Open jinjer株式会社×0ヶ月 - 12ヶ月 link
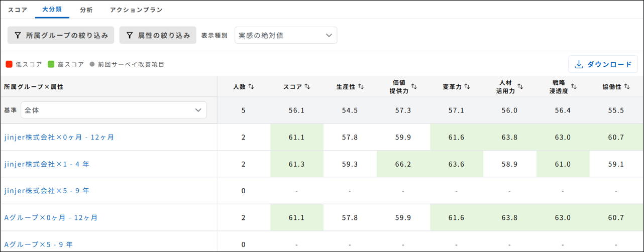The width and height of the screenshot is (644, 252). [59, 137]
